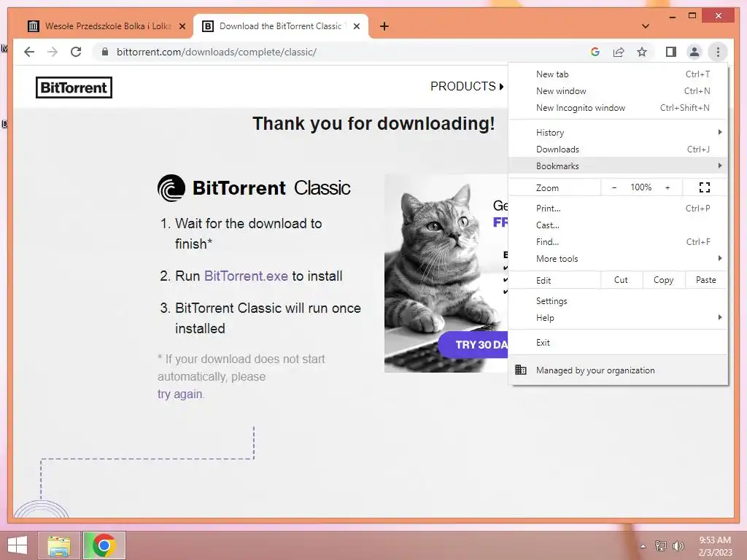
Task: Close the Chrome three-dot menu button
Action: (x=718, y=52)
